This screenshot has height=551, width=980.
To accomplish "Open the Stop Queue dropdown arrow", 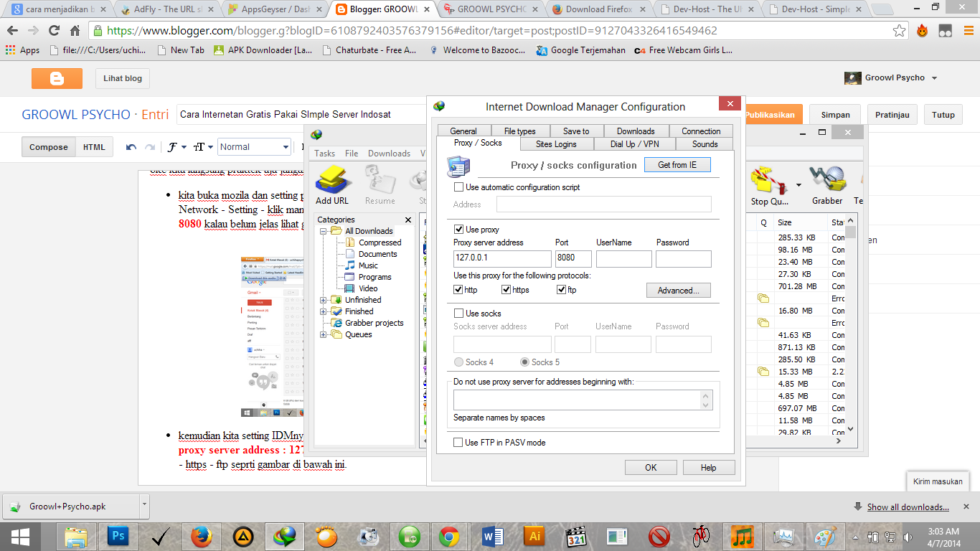I will 798,185.
